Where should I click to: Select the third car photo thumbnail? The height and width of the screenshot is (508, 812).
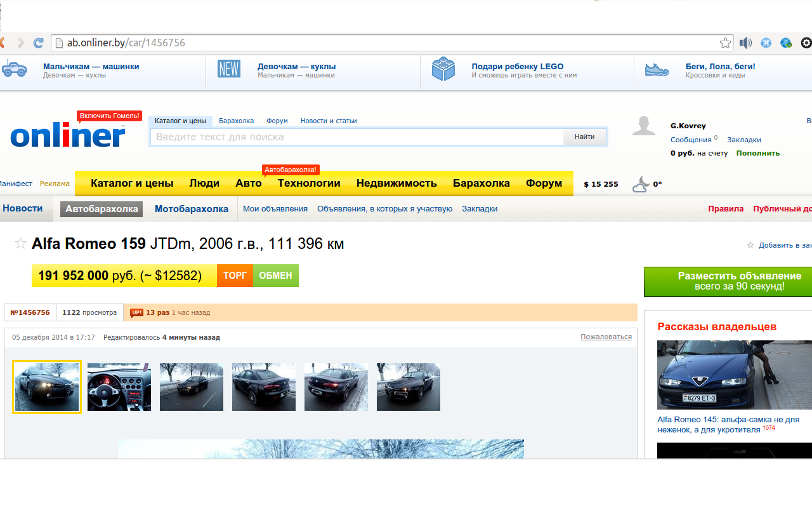click(192, 387)
